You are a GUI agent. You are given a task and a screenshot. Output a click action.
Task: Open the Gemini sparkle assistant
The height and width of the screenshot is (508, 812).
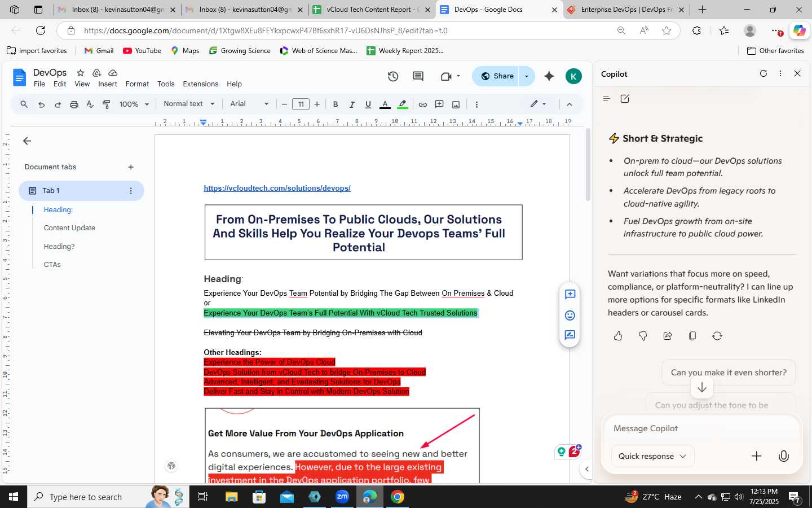point(549,76)
